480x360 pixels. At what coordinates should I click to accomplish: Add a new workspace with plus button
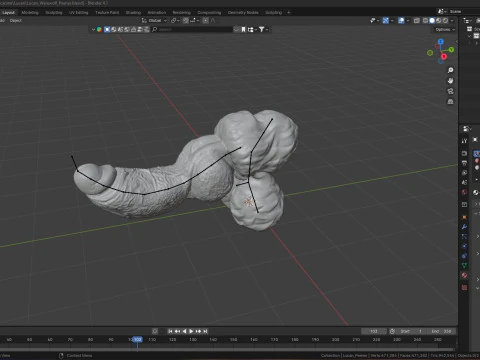click(289, 13)
